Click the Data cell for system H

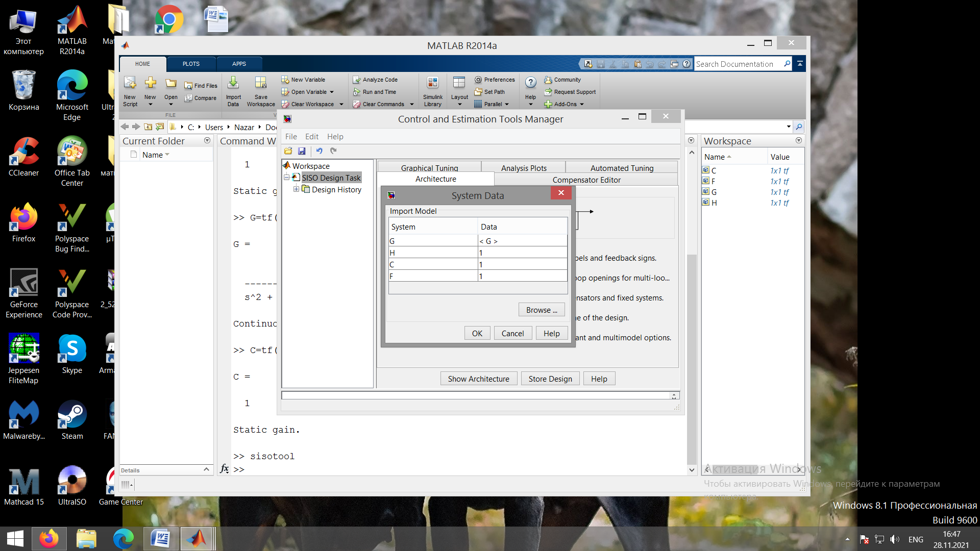tap(522, 253)
